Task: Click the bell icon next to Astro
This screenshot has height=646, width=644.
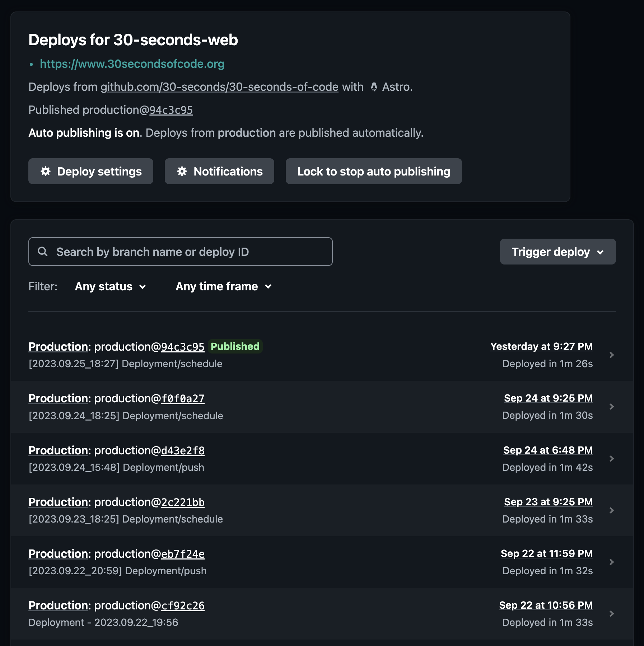Action: 374,87
